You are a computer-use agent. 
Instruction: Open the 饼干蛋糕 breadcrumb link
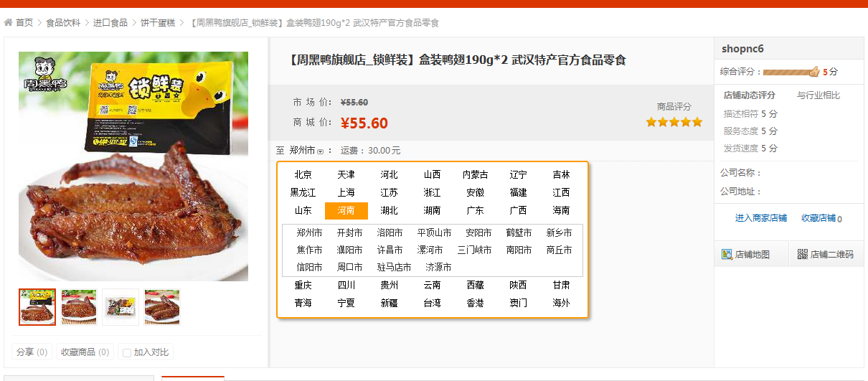pyautogui.click(x=158, y=23)
